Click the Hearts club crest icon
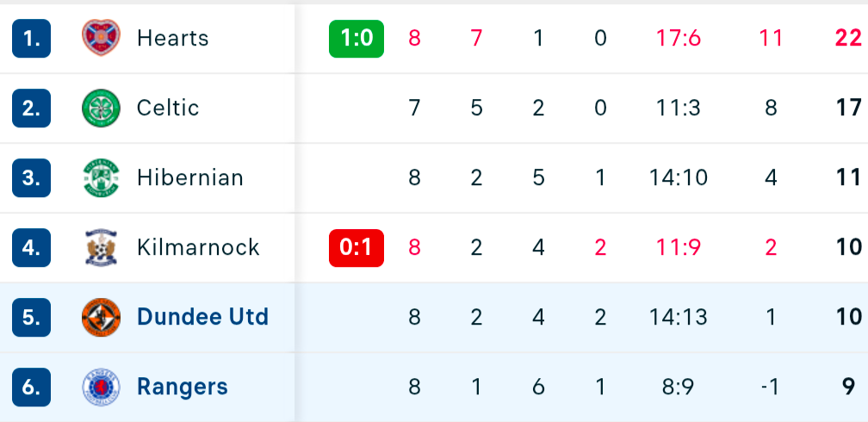The height and width of the screenshot is (422, 868). (101, 38)
